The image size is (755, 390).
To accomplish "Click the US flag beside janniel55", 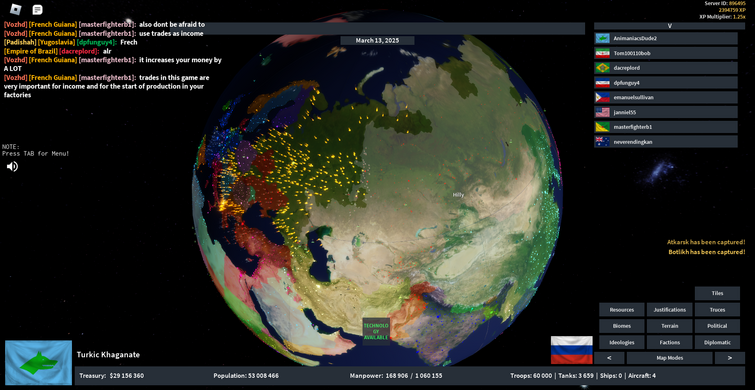I will 602,112.
